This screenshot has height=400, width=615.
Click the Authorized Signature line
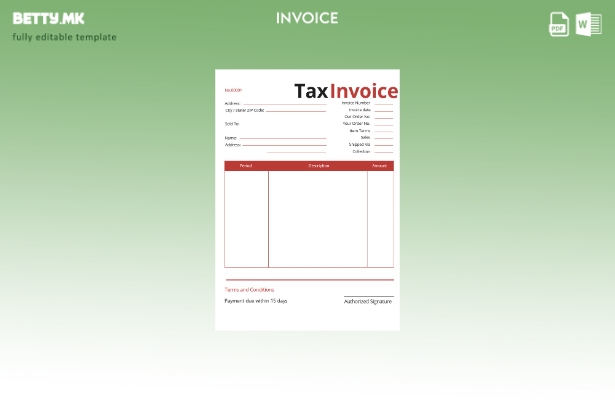[x=368, y=298]
